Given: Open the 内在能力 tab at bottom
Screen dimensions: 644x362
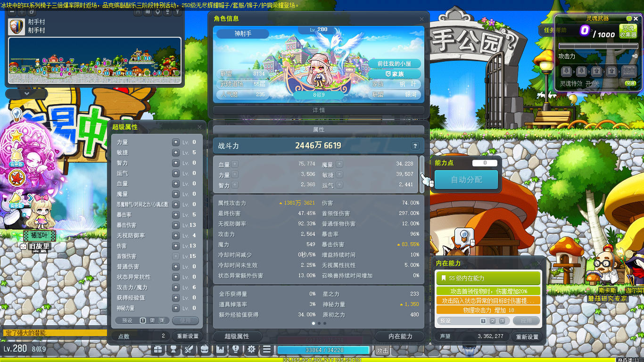Looking at the screenshot, I should (x=400, y=336).
